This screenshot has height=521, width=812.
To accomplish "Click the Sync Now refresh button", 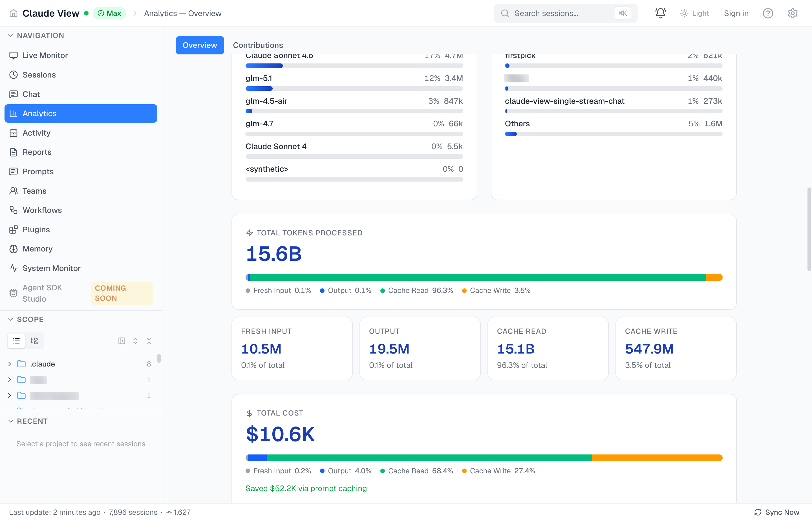I will point(777,512).
